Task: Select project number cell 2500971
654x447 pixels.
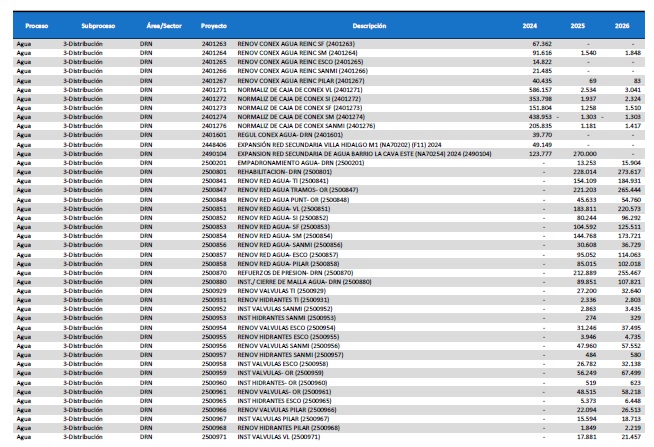Action: pyautogui.click(x=214, y=438)
